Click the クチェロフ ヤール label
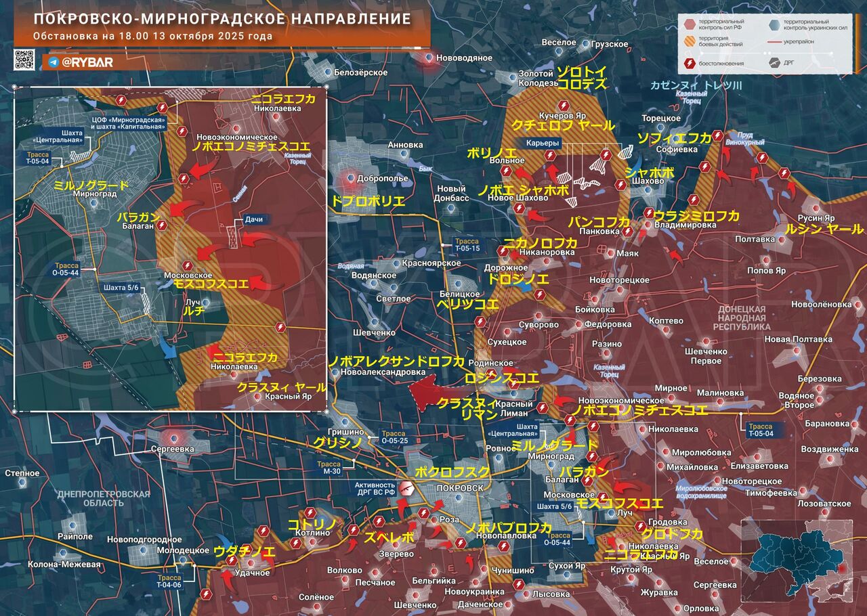This screenshot has width=867, height=616. 563,126
